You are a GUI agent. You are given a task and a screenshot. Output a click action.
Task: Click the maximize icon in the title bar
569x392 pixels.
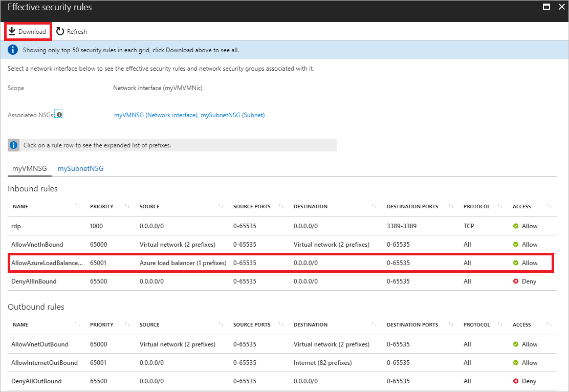[546, 7]
